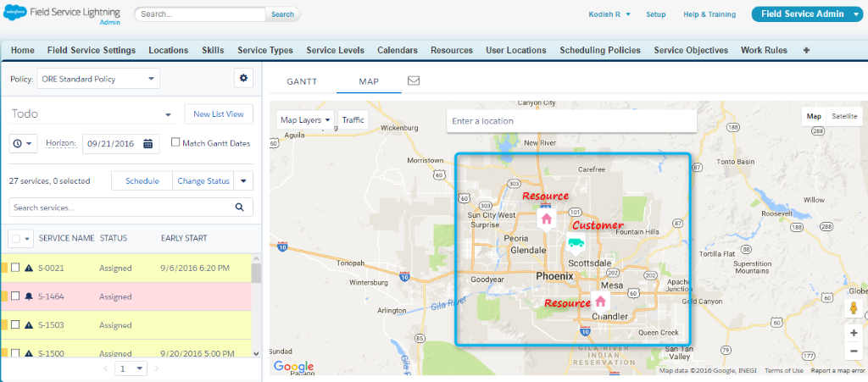The height and width of the screenshot is (382, 868).
Task: Open the Horizon date calendar picker icon
Action: tap(147, 143)
